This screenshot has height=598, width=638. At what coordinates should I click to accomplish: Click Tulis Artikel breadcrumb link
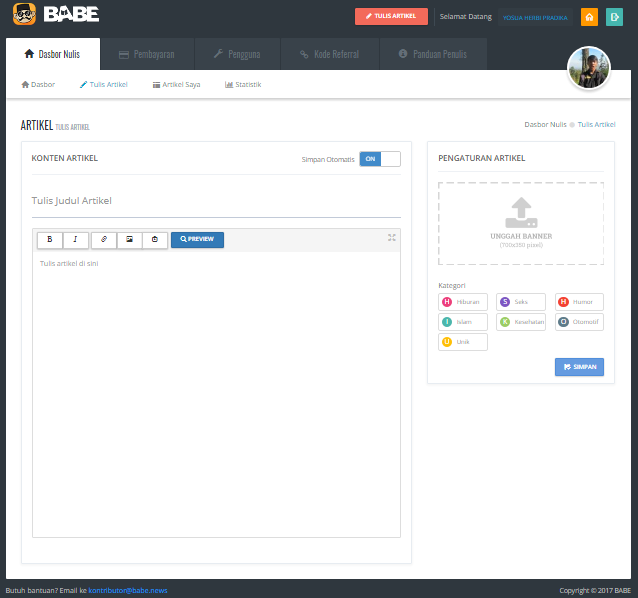[x=596, y=124]
